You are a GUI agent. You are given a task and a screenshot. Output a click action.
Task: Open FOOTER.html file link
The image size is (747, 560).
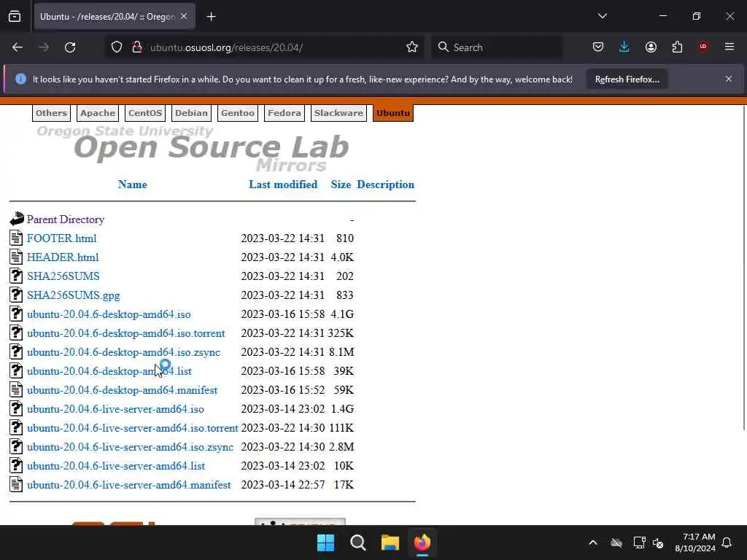(61, 238)
